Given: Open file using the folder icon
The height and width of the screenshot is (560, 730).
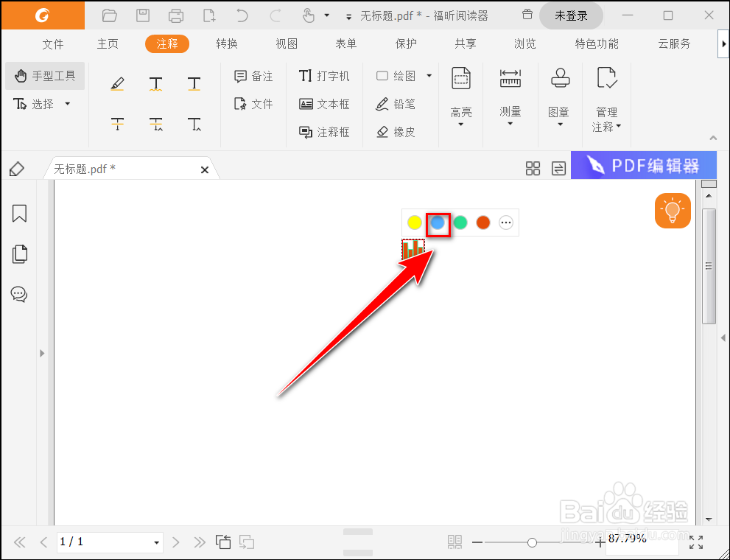Looking at the screenshot, I should point(110,15).
